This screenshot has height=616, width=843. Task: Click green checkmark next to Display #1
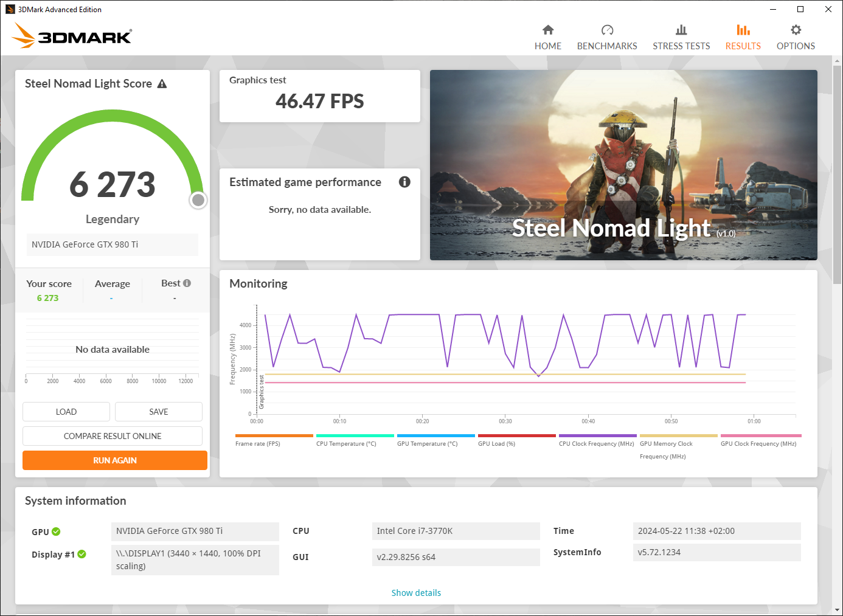click(82, 554)
